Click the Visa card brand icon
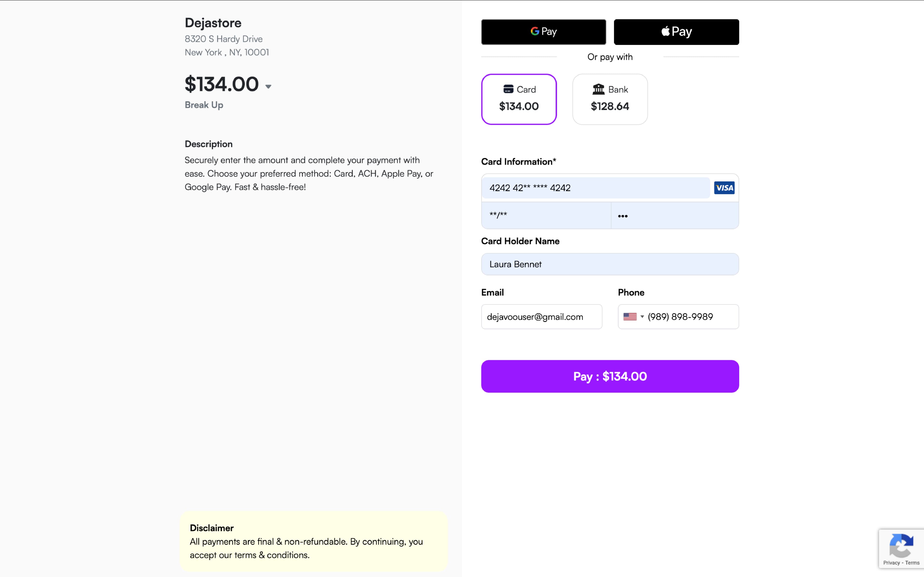The image size is (924, 577). 724,188
